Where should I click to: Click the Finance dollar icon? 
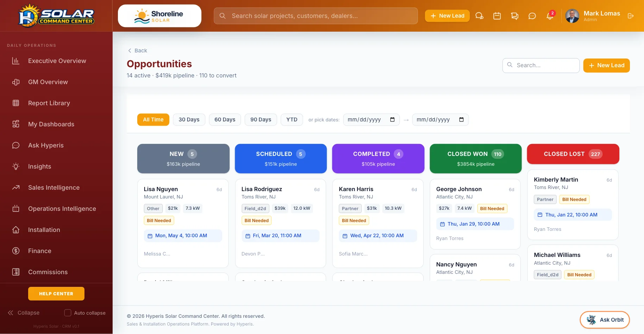click(16, 251)
